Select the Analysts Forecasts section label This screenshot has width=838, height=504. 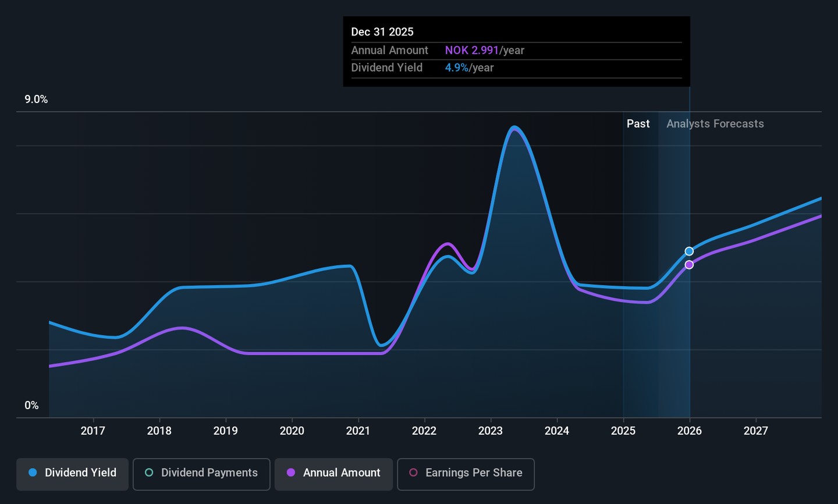[715, 124]
